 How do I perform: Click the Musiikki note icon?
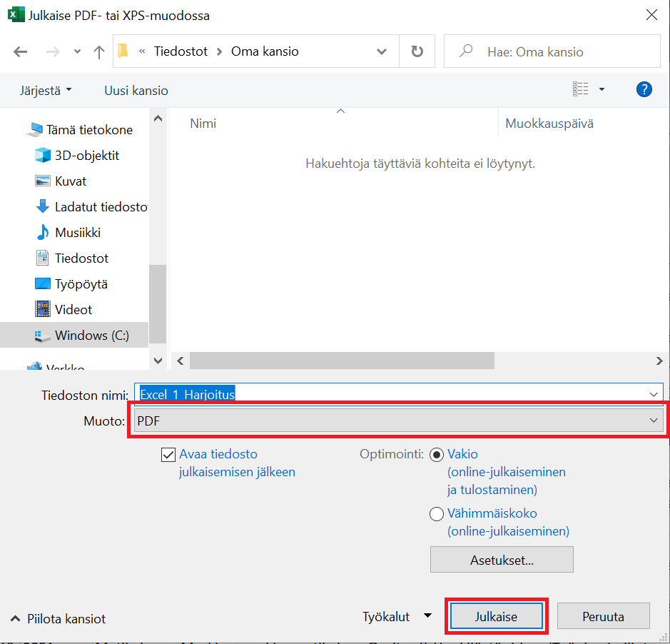[42, 232]
